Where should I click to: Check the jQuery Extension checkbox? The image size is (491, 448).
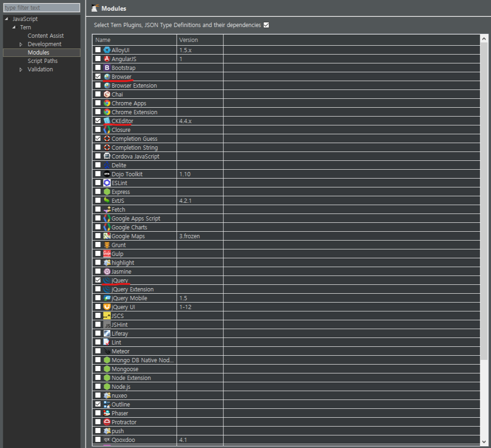coord(98,289)
